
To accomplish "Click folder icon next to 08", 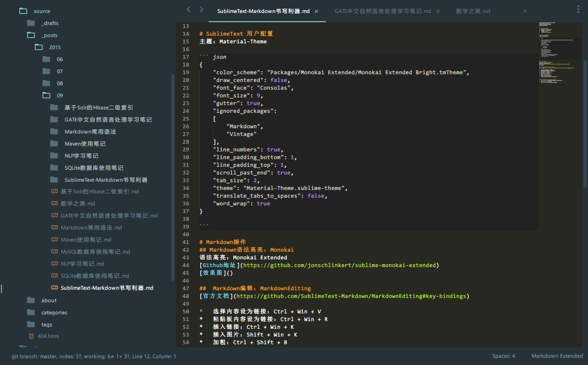I will pyautogui.click(x=46, y=83).
